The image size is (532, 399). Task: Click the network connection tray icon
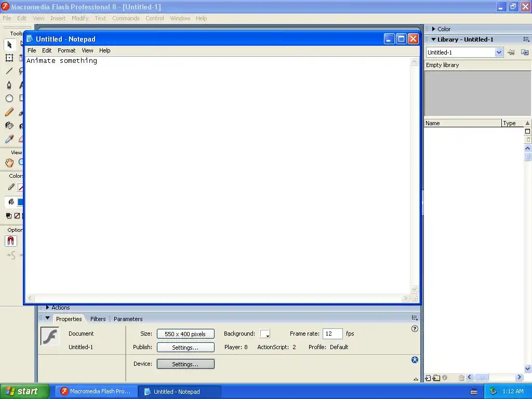tap(494, 391)
